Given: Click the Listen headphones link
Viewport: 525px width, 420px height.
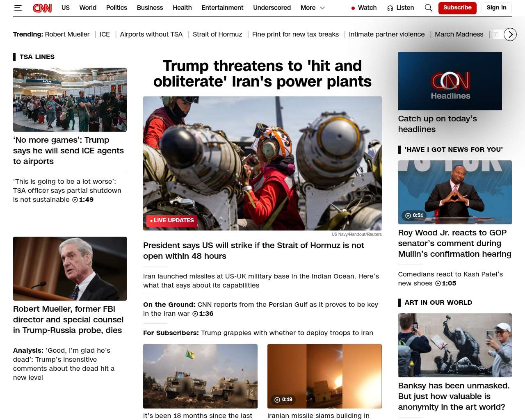Looking at the screenshot, I should point(400,8).
